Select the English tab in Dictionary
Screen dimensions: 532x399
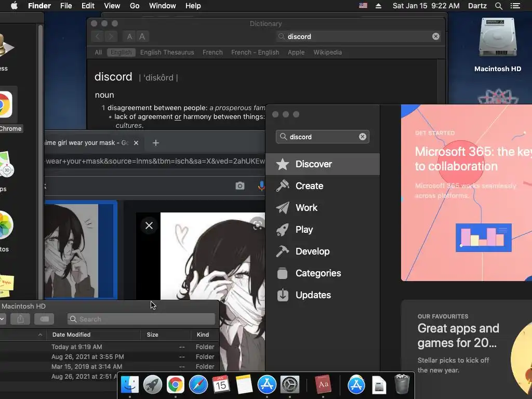tap(121, 52)
